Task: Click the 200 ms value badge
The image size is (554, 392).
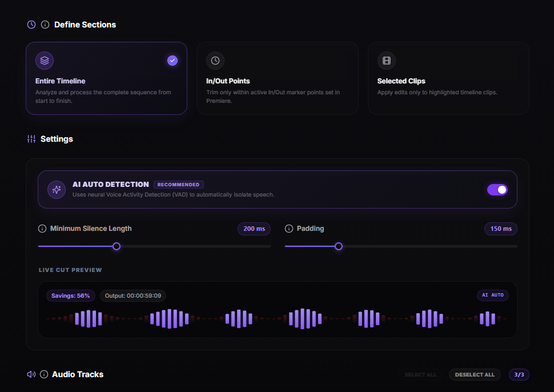Action: point(254,229)
